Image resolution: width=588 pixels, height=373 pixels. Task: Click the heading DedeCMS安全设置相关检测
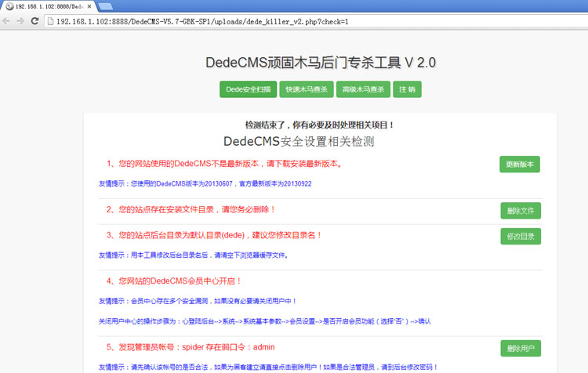[x=299, y=141]
